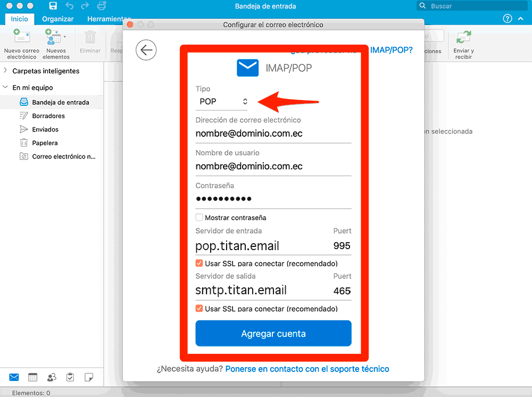Open Nuevos elementos menu

[56, 45]
